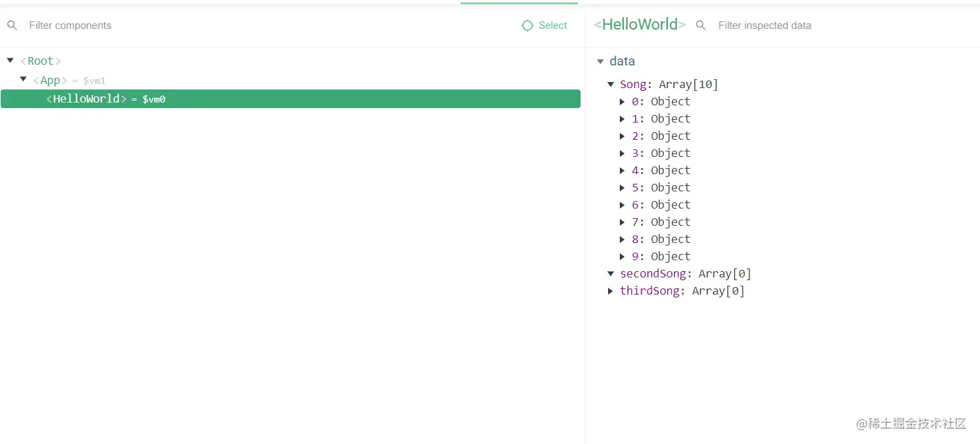Click the data section label
The height and width of the screenshot is (444, 980).
(x=622, y=61)
